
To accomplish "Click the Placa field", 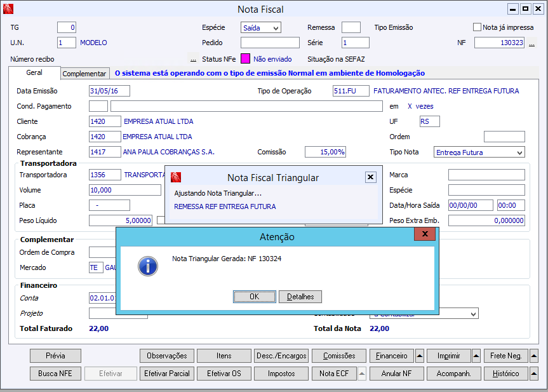I will click(x=109, y=205).
